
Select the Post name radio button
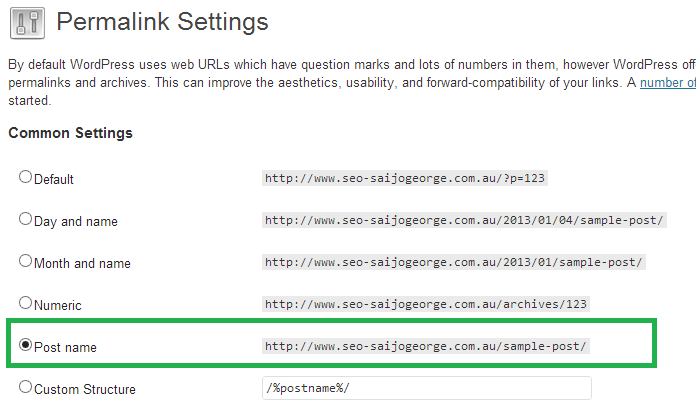[26, 345]
